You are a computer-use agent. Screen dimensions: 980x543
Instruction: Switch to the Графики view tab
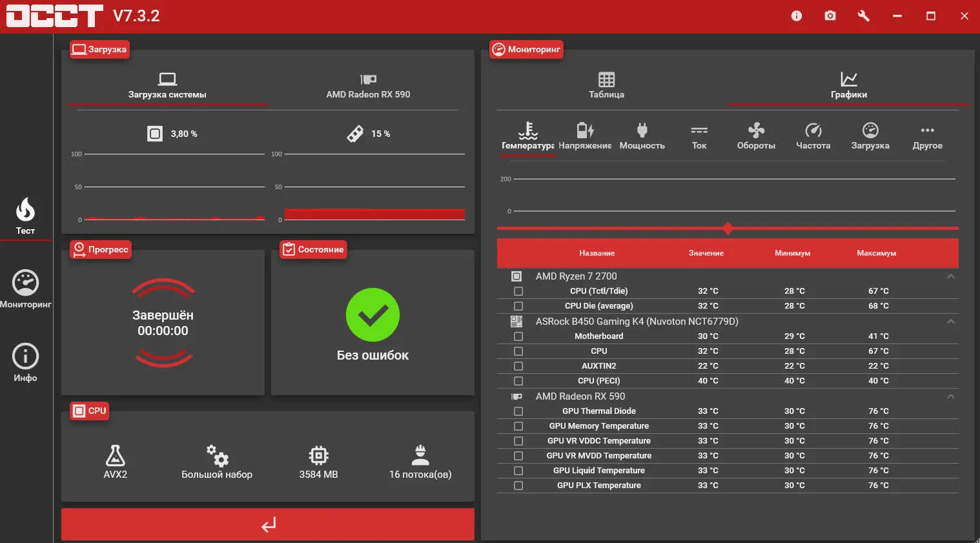click(849, 86)
